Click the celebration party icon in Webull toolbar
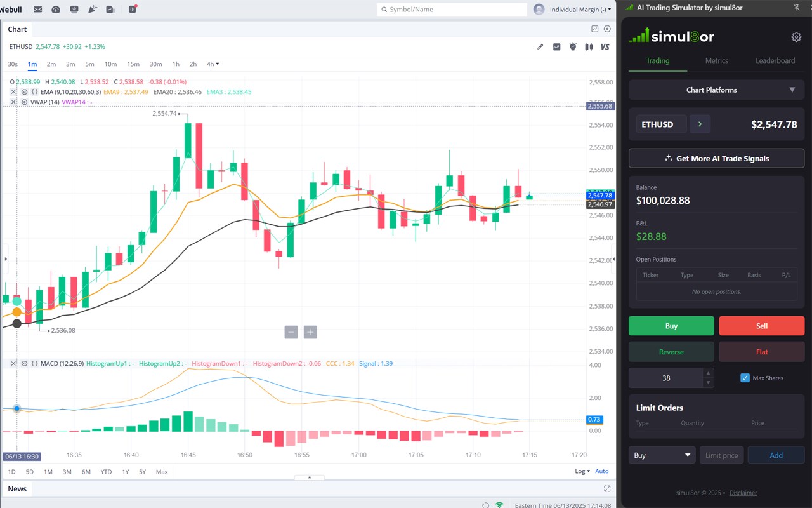This screenshot has width=812, height=508. [x=93, y=10]
